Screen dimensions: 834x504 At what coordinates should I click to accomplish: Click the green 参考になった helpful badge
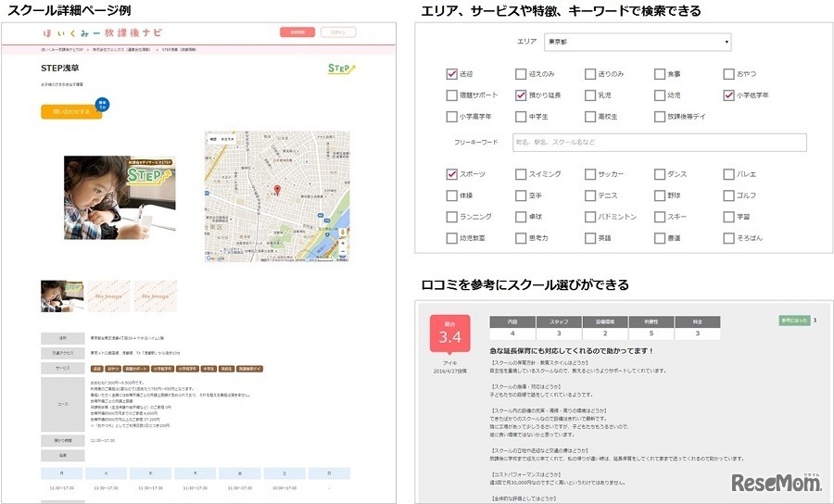pyautogui.click(x=794, y=321)
